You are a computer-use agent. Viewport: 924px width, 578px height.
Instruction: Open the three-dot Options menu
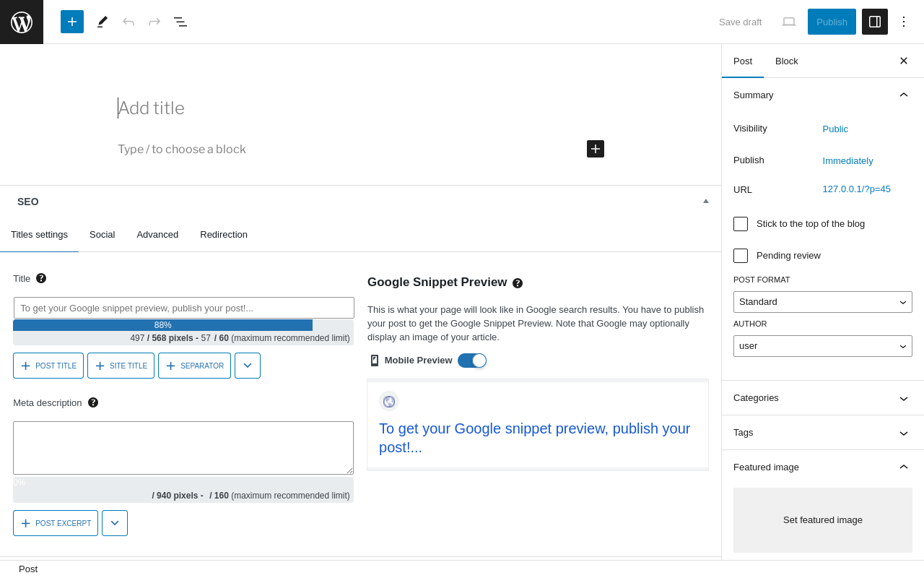tap(904, 22)
